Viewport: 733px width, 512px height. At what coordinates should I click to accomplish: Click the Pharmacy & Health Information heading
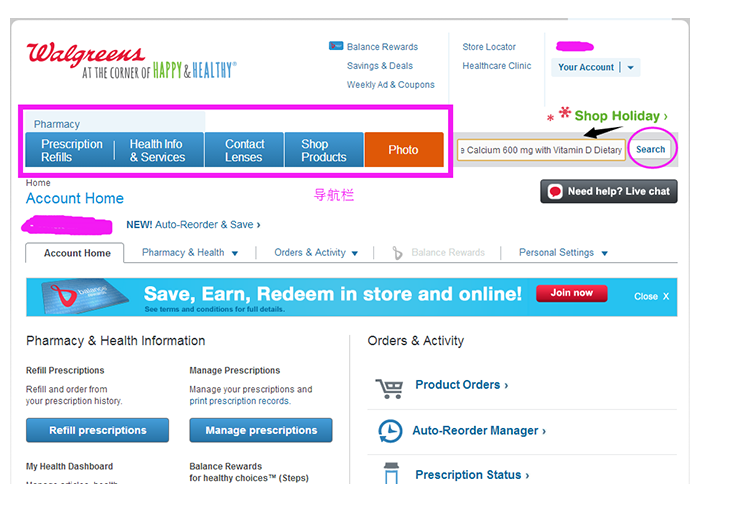[115, 341]
